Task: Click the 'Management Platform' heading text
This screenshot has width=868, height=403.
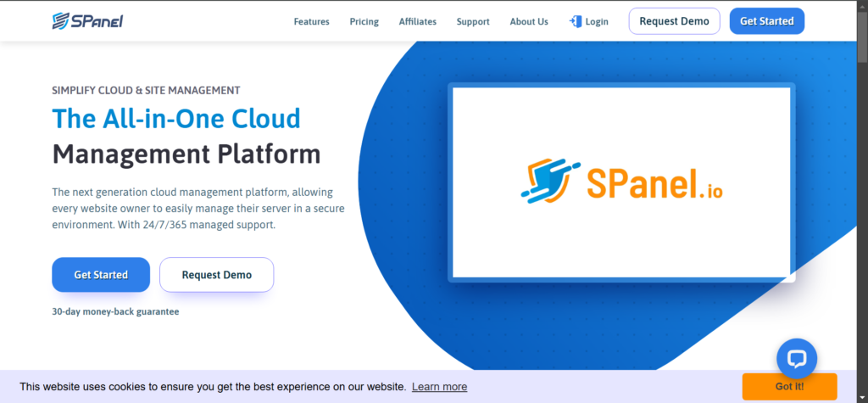Action: coord(186,154)
